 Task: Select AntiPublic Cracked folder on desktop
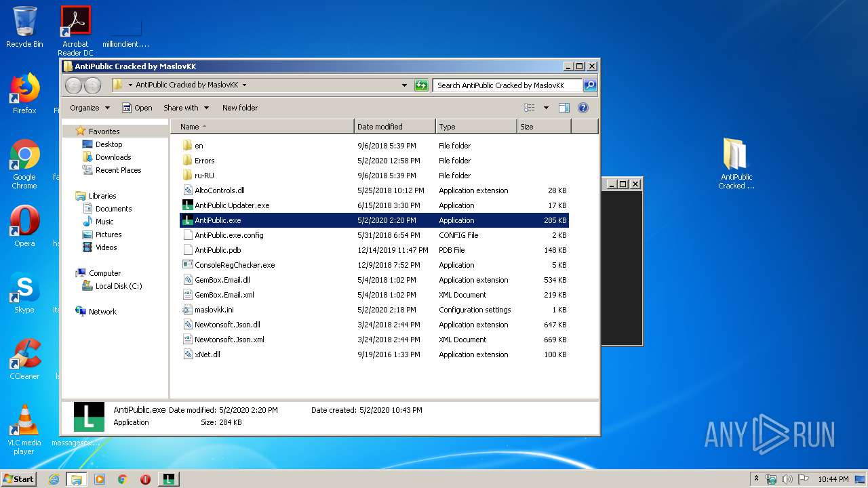736,163
